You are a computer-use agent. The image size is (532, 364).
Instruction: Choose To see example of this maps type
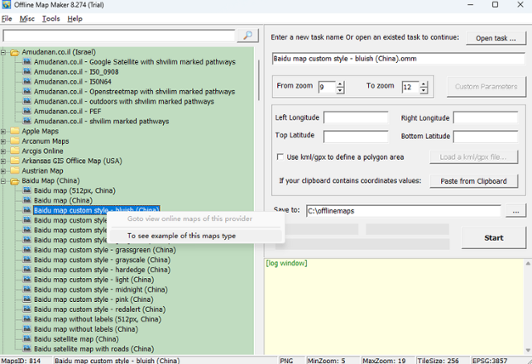pyautogui.click(x=195, y=235)
